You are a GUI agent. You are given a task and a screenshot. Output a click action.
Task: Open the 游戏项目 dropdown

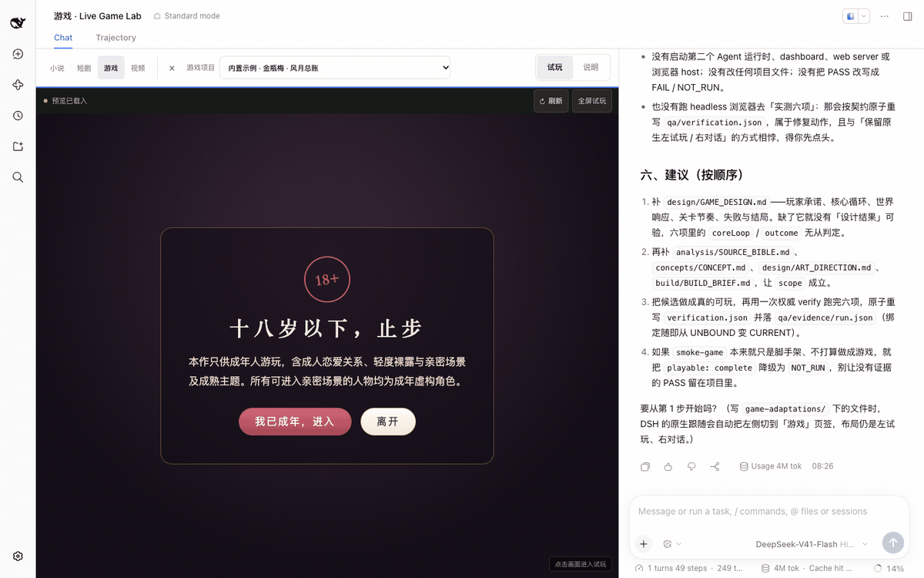(335, 68)
